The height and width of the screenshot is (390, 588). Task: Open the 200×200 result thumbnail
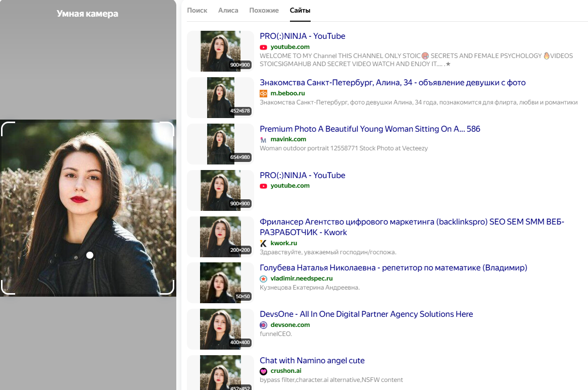pos(220,237)
